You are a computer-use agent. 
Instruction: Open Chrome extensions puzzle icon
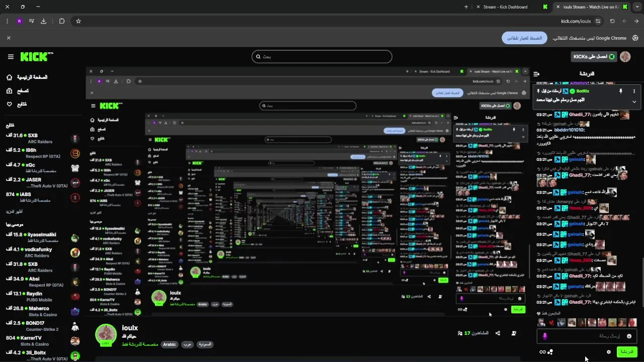(x=62, y=21)
